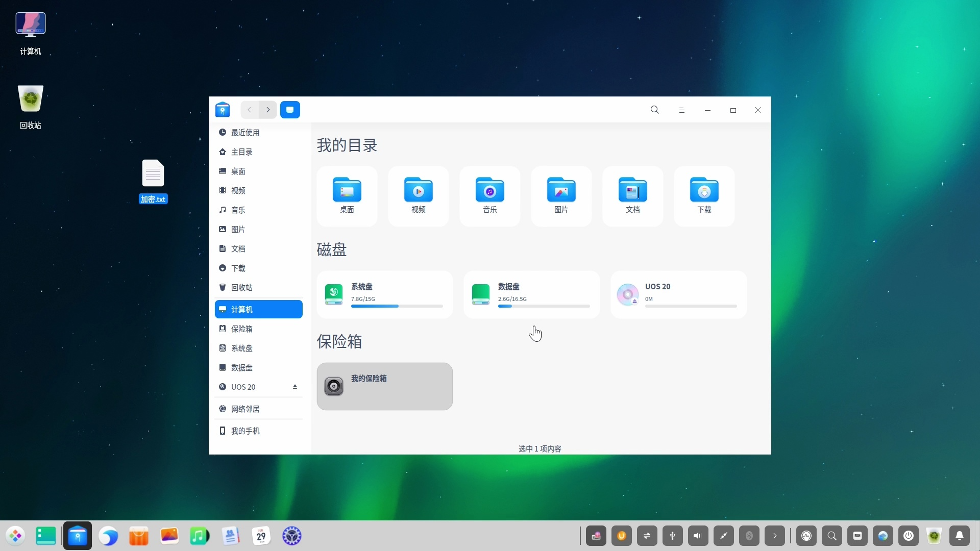Launch the browser from the dock
This screenshot has height=551, width=980.
(108, 536)
